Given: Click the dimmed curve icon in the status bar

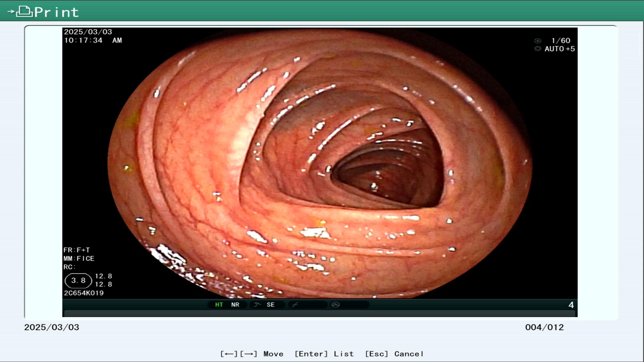Looking at the screenshot, I should [295, 305].
